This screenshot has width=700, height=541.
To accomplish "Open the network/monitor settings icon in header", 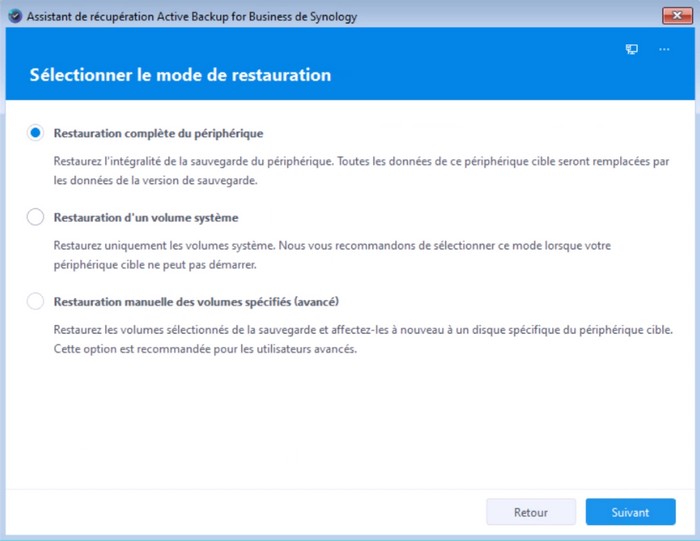I will point(632,49).
